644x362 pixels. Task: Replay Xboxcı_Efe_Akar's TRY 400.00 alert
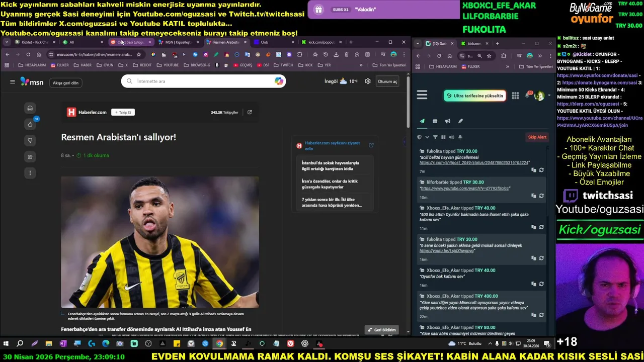tap(541, 315)
